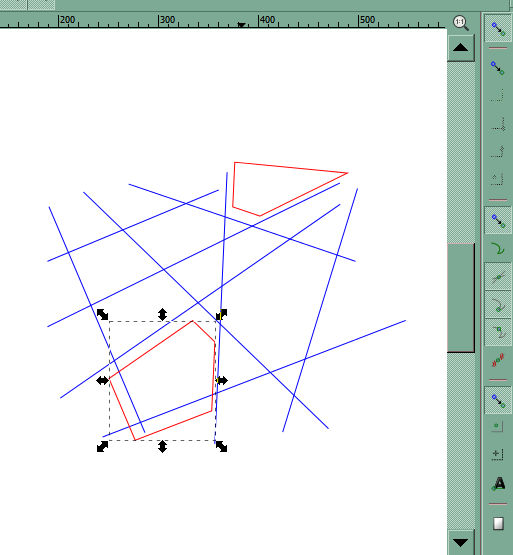
Task: Toggle snap to page border
Action: 498,523
